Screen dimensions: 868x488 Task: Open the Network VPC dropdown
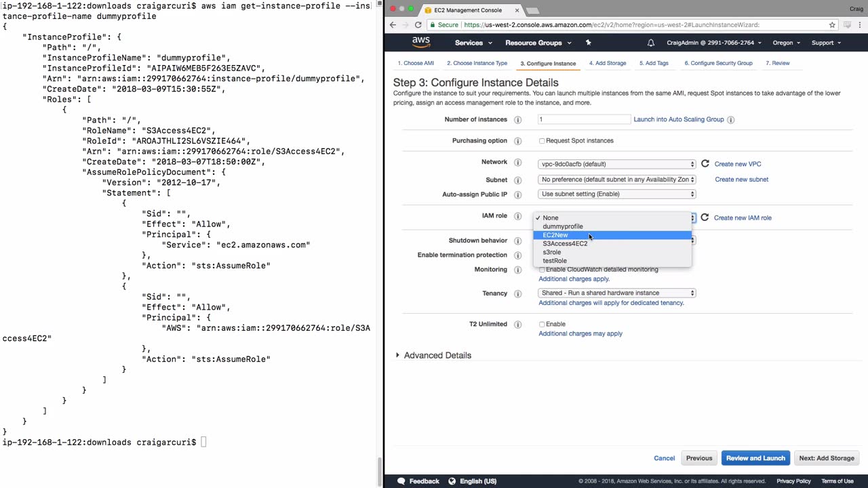point(617,164)
